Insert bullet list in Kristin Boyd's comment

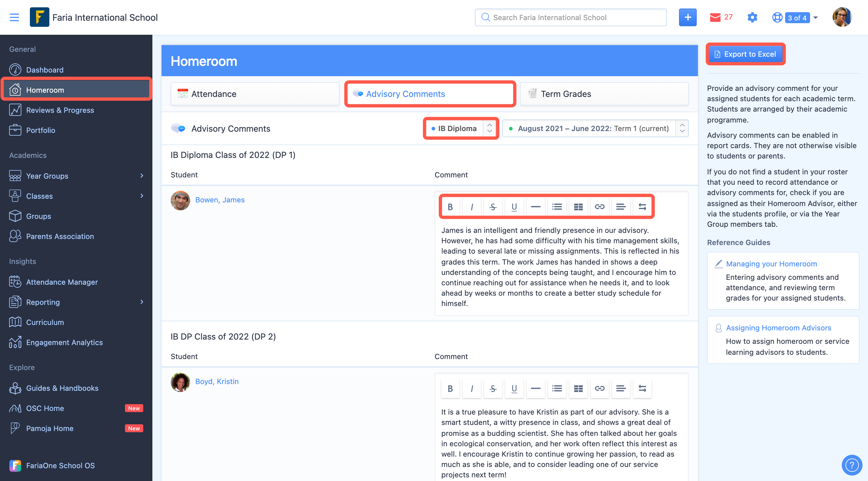tap(557, 389)
